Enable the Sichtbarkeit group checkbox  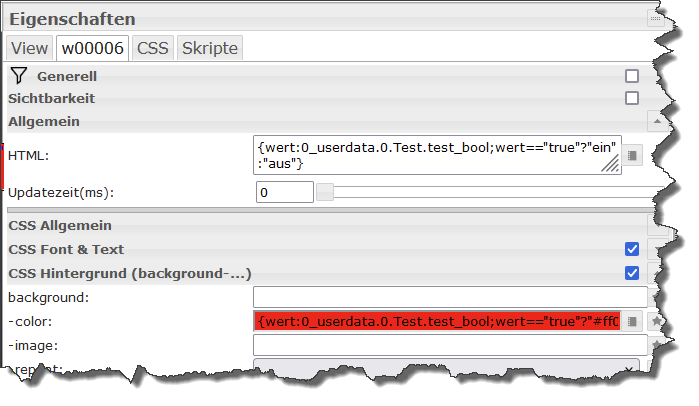click(632, 98)
